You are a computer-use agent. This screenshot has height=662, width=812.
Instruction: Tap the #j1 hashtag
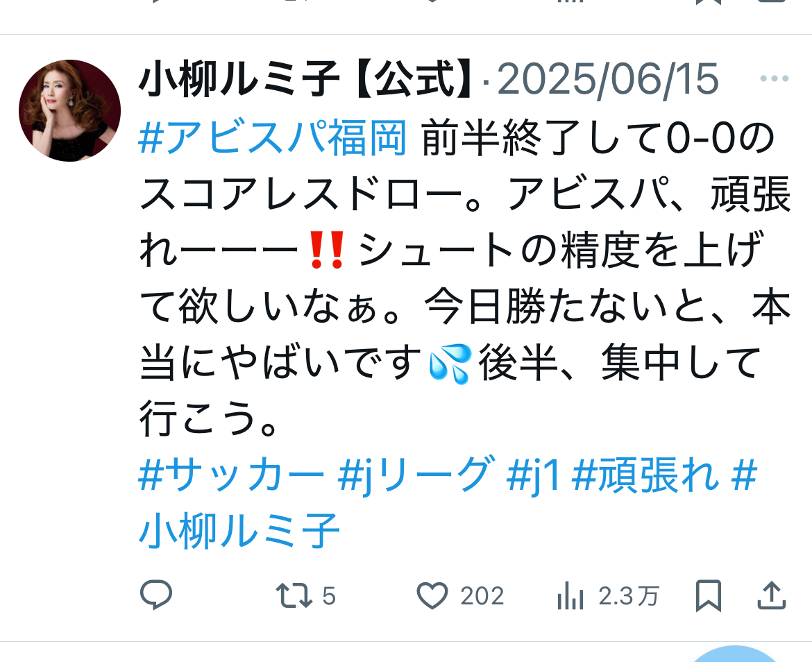pos(534,476)
